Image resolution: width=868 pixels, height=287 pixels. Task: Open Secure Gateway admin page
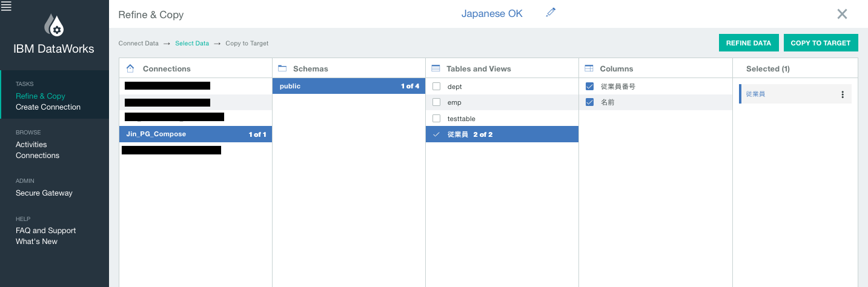tap(44, 193)
